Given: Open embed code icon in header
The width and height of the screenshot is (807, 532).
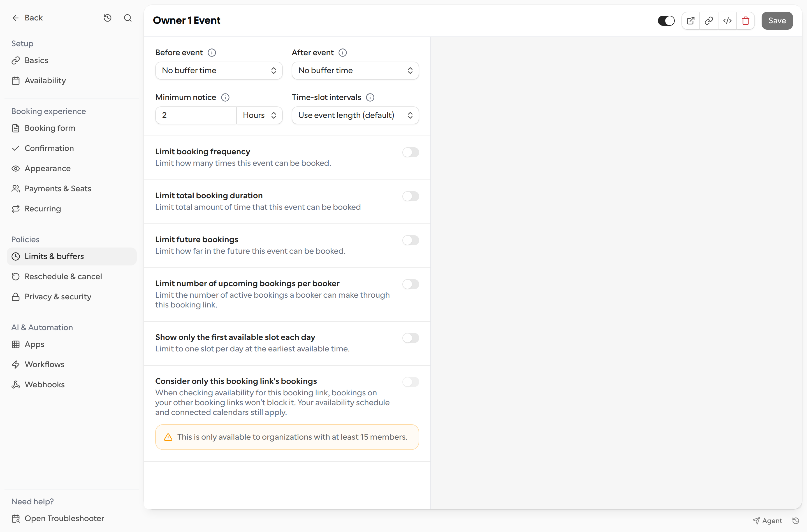Looking at the screenshot, I should (727, 21).
